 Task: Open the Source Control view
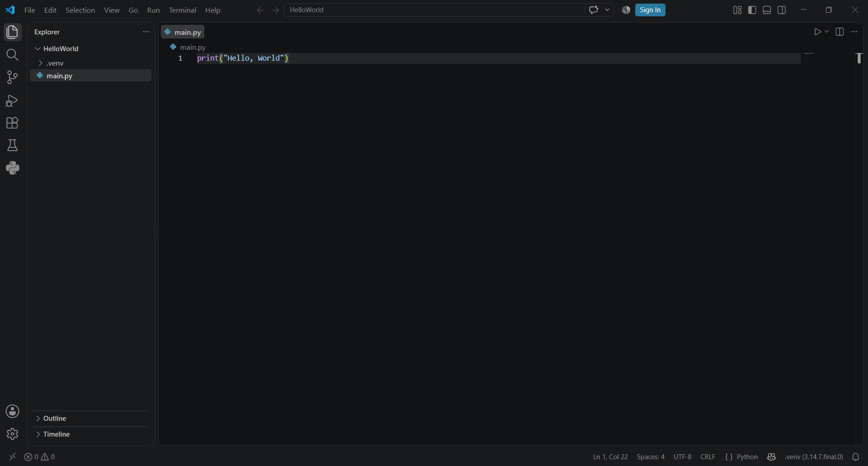pyautogui.click(x=13, y=77)
